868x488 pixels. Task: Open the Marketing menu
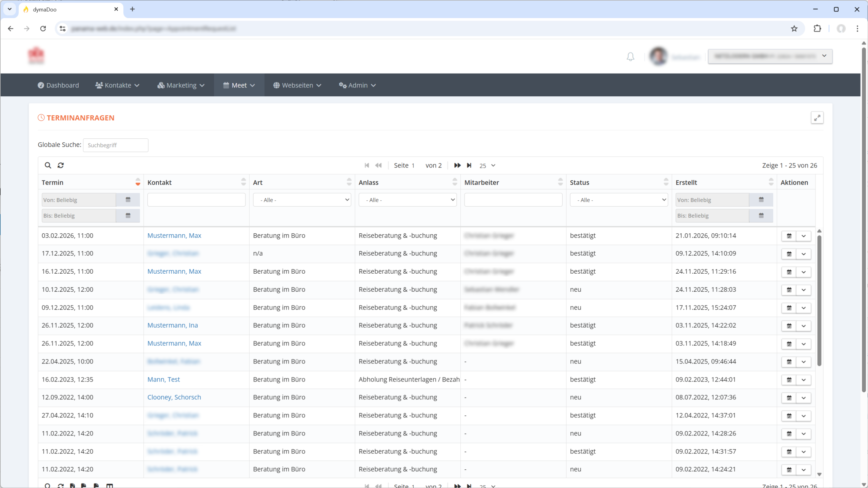(x=181, y=85)
